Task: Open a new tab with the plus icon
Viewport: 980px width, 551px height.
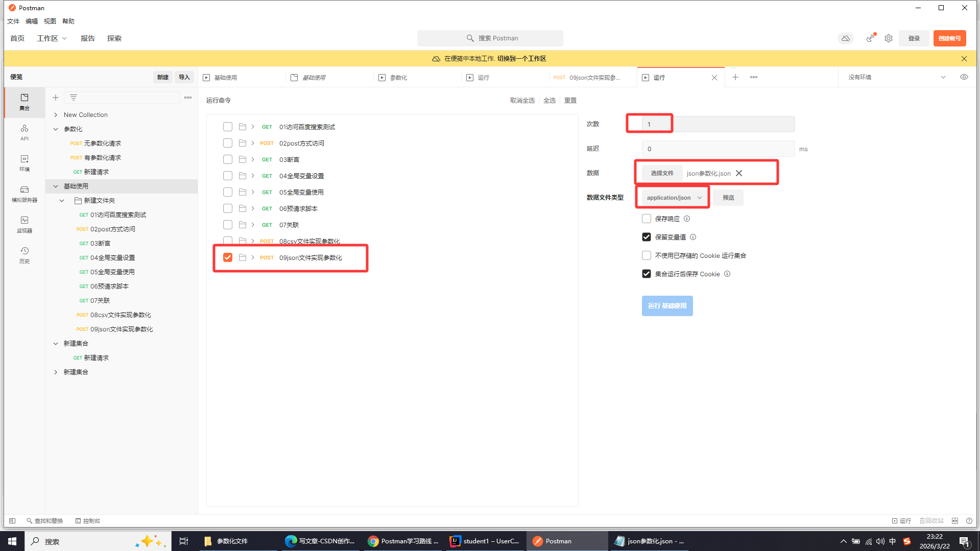Action: [x=735, y=77]
